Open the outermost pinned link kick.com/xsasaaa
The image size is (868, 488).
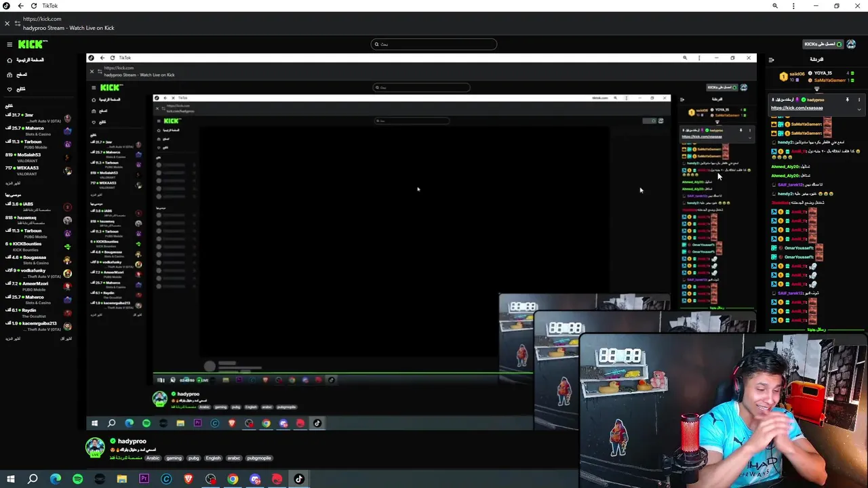(797, 108)
